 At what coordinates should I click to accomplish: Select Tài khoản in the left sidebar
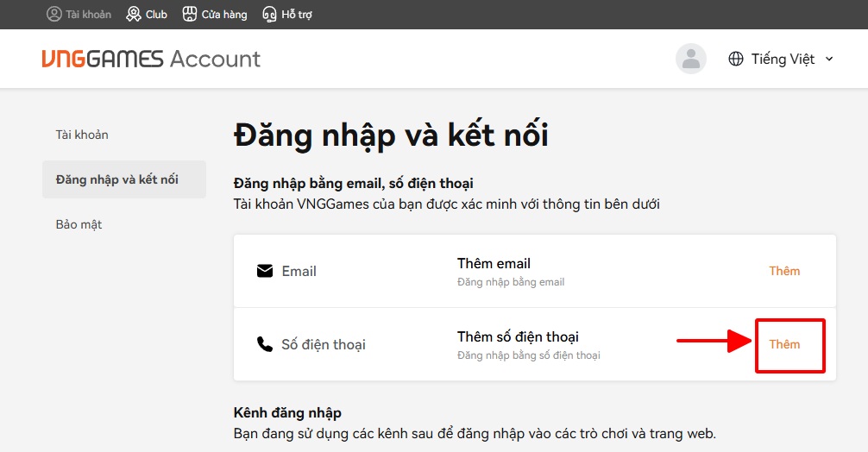82,135
